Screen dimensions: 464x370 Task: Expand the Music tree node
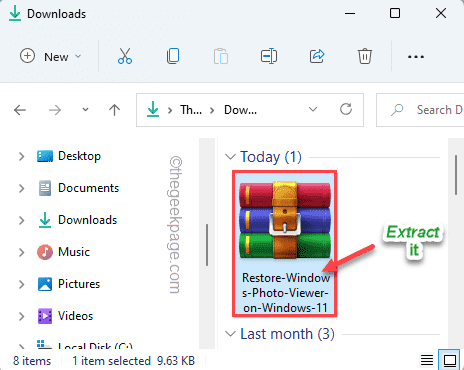(x=22, y=252)
